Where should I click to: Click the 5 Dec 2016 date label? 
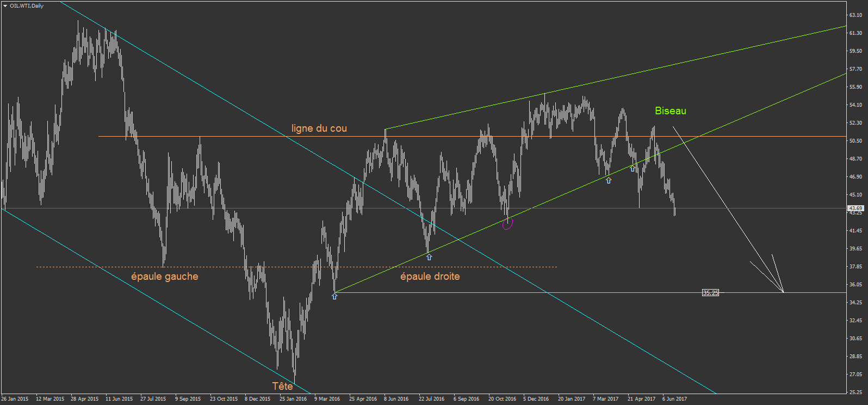536,399
